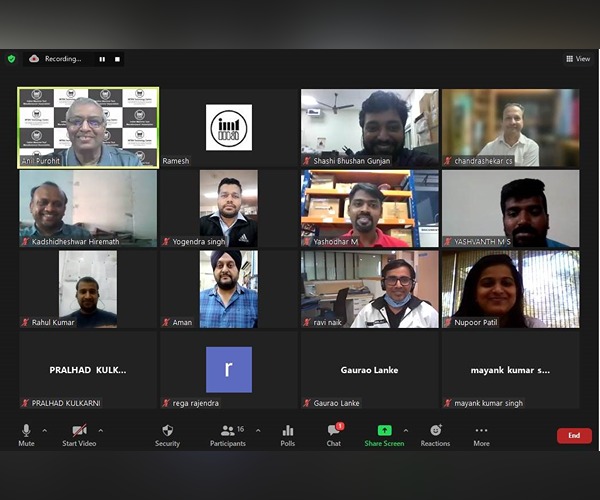Click the red End meeting button

tap(574, 435)
